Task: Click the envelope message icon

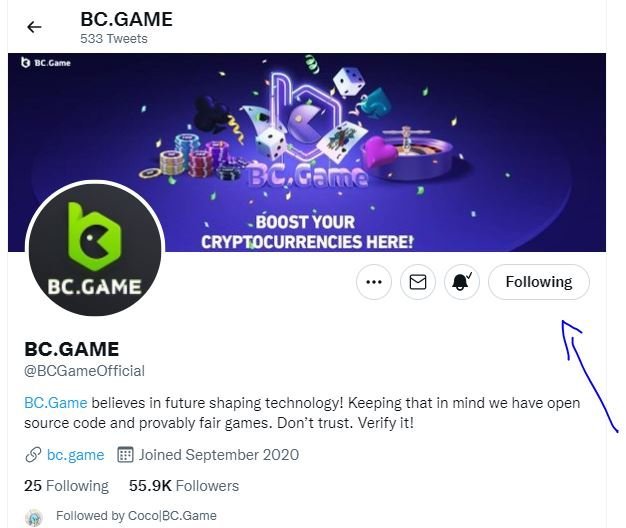Action: pyautogui.click(x=418, y=282)
